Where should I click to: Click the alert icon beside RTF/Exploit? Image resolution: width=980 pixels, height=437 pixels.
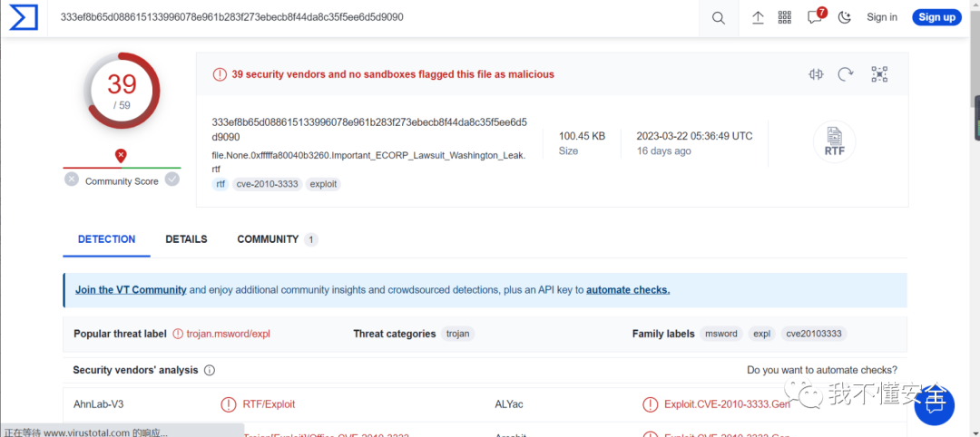228,404
